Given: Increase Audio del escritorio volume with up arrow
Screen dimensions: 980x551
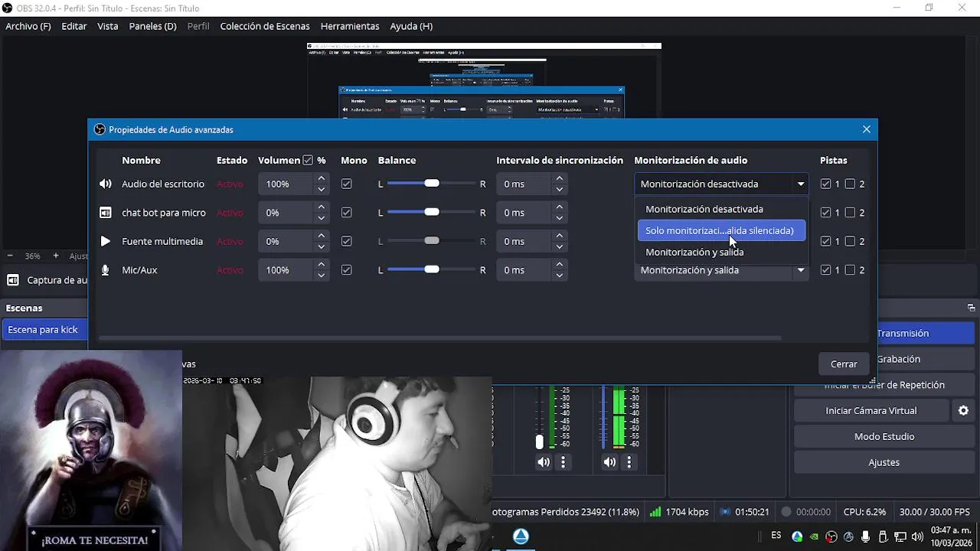Looking at the screenshot, I should point(322,178).
